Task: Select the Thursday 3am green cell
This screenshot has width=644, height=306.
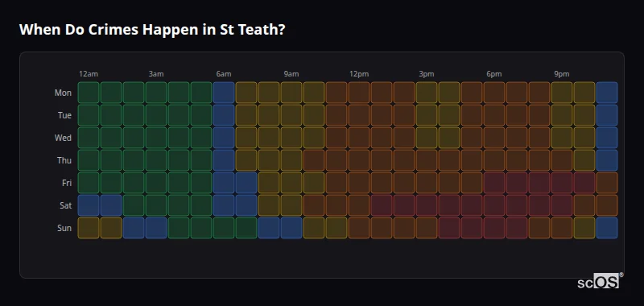Action: [x=156, y=160]
